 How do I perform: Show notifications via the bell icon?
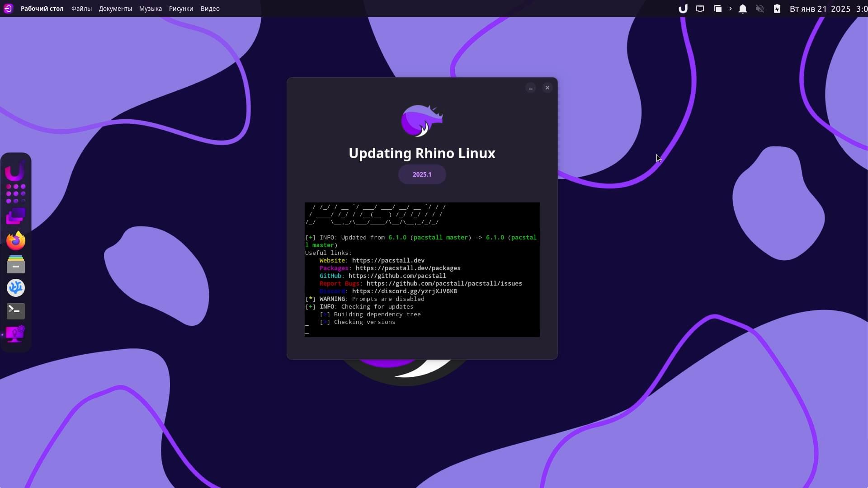[x=742, y=9]
